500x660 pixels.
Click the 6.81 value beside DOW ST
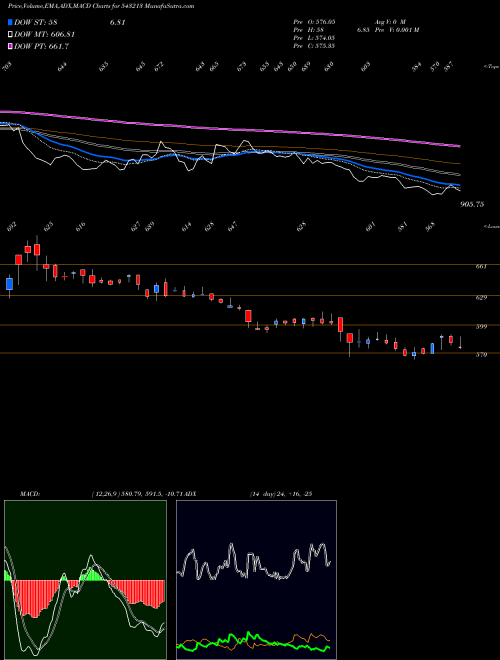tap(118, 23)
